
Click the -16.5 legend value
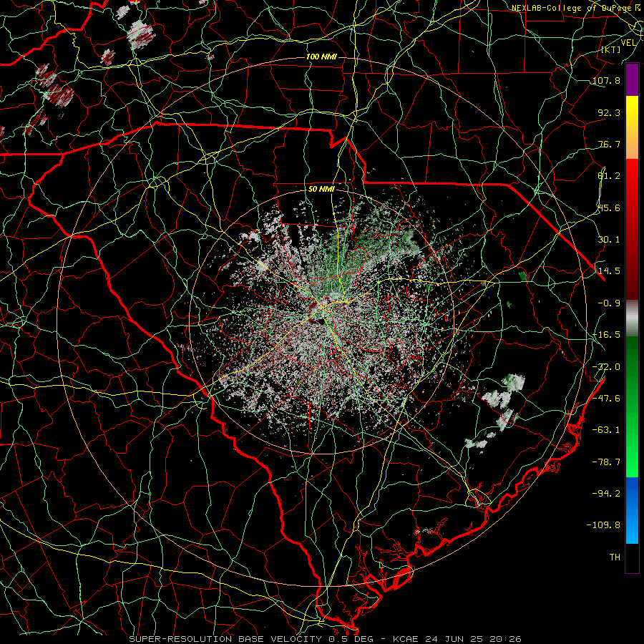[x=606, y=335]
